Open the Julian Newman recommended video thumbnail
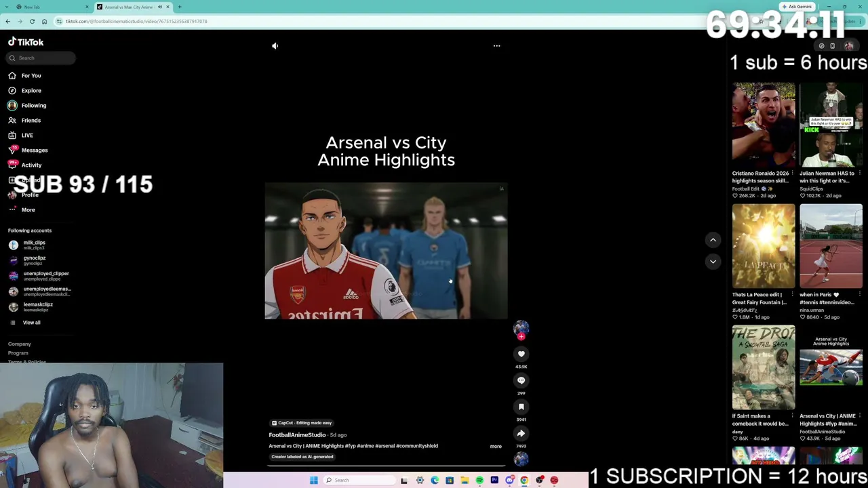This screenshot has width=868, height=488. coord(831,125)
